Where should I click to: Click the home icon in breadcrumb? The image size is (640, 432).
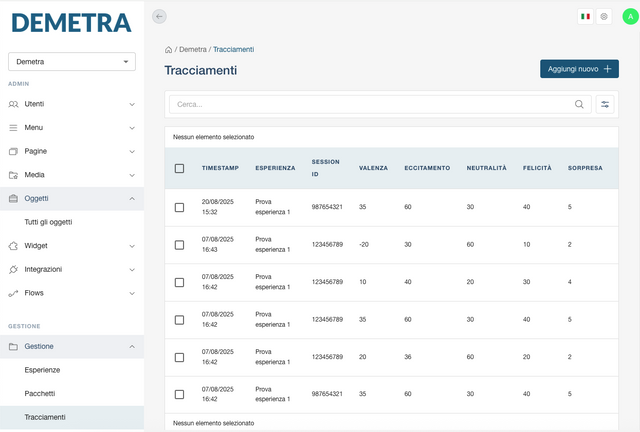click(169, 49)
